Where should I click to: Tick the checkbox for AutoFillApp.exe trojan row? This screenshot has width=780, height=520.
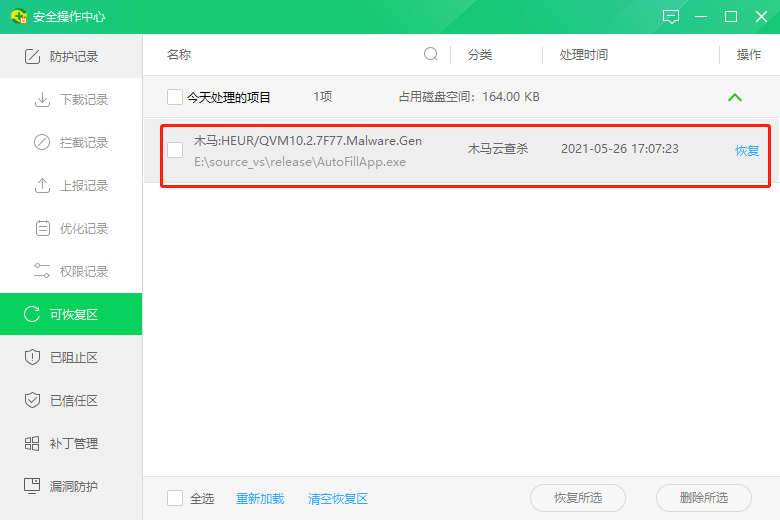pyautogui.click(x=175, y=150)
